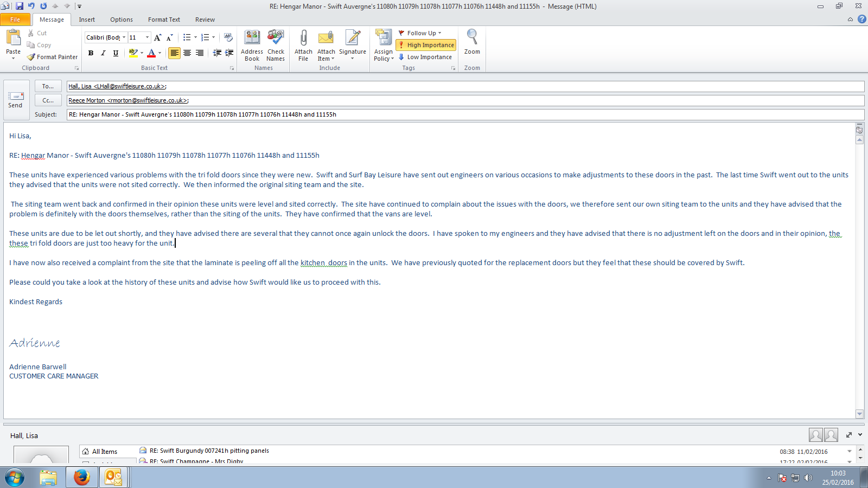Align the paragraph text to the right

pyautogui.click(x=200, y=53)
